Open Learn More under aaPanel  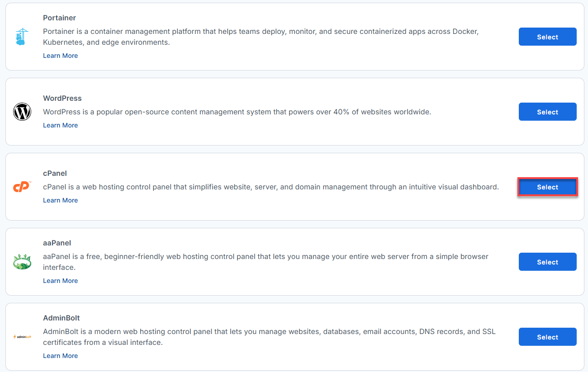coord(60,281)
